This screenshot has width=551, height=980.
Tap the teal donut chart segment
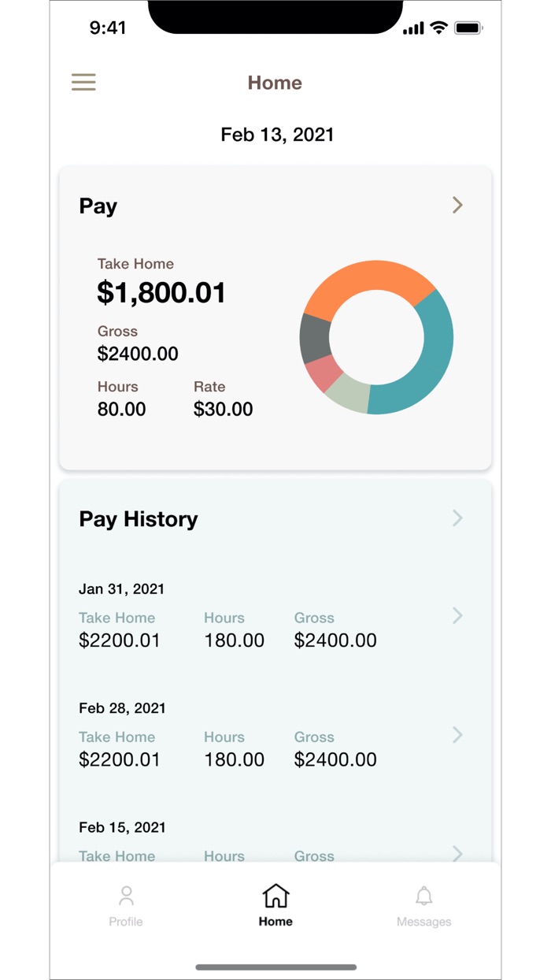click(433, 355)
